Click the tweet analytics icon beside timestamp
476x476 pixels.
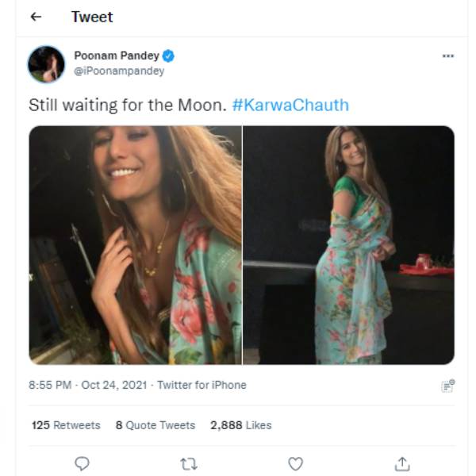[447, 386]
